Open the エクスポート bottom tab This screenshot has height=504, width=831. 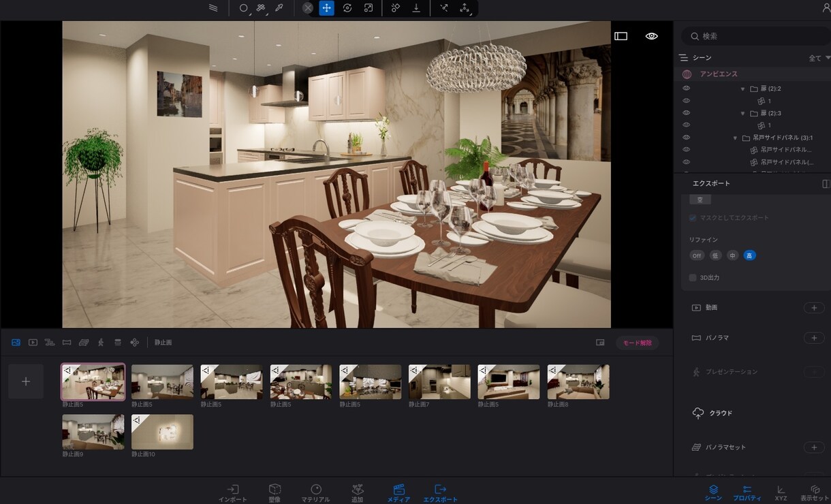441,493
